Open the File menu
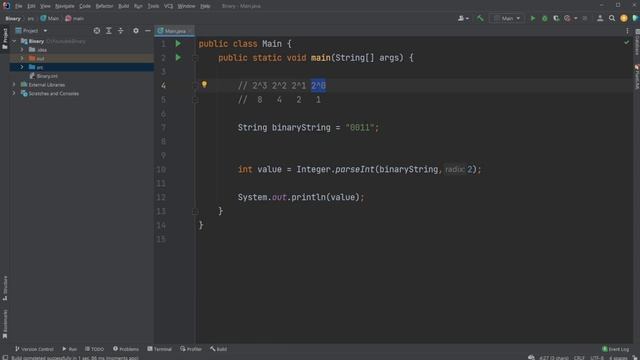The height and width of the screenshot is (360, 640). coord(19,6)
